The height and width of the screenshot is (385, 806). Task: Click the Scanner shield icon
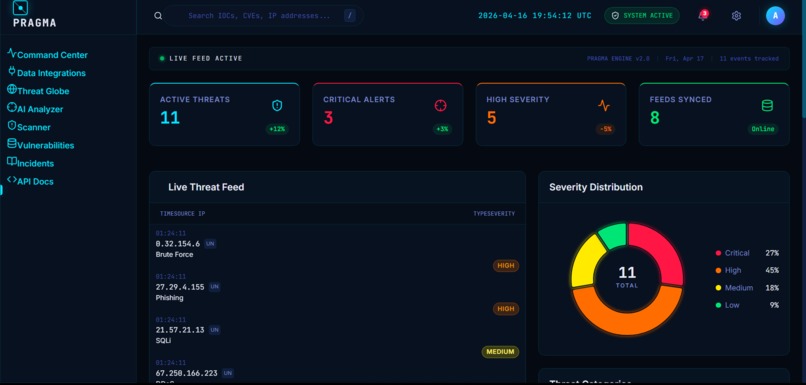12,125
